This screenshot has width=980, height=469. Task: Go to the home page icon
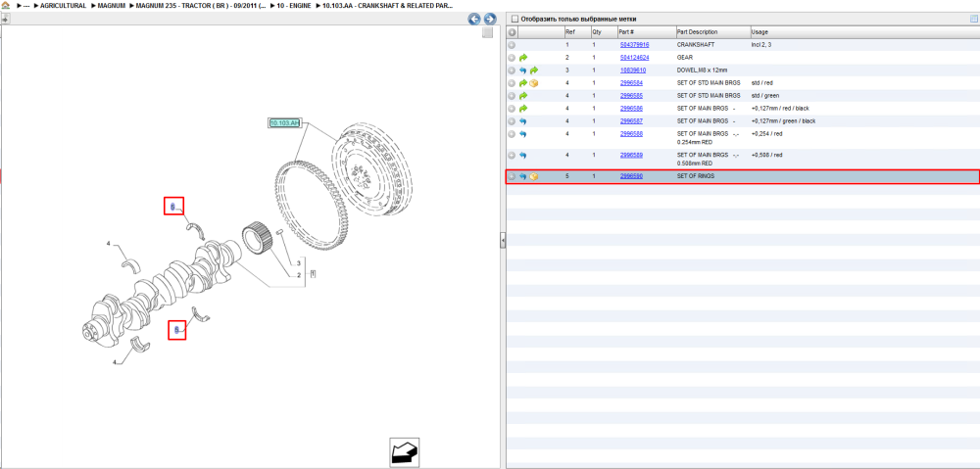(6, 5)
